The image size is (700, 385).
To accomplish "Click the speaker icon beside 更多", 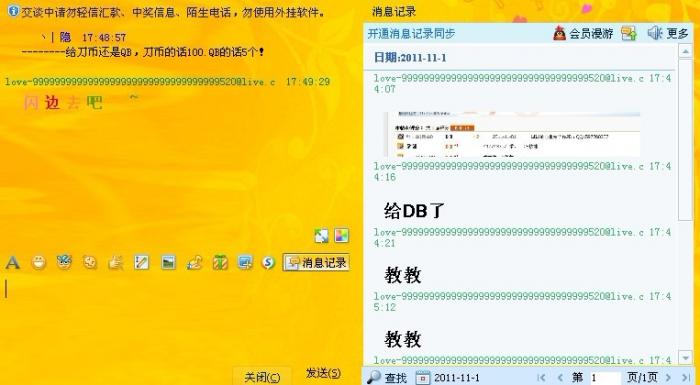I will (654, 33).
